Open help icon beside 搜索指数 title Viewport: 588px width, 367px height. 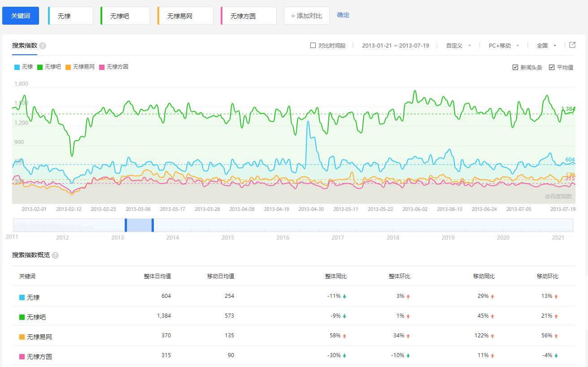coord(43,46)
